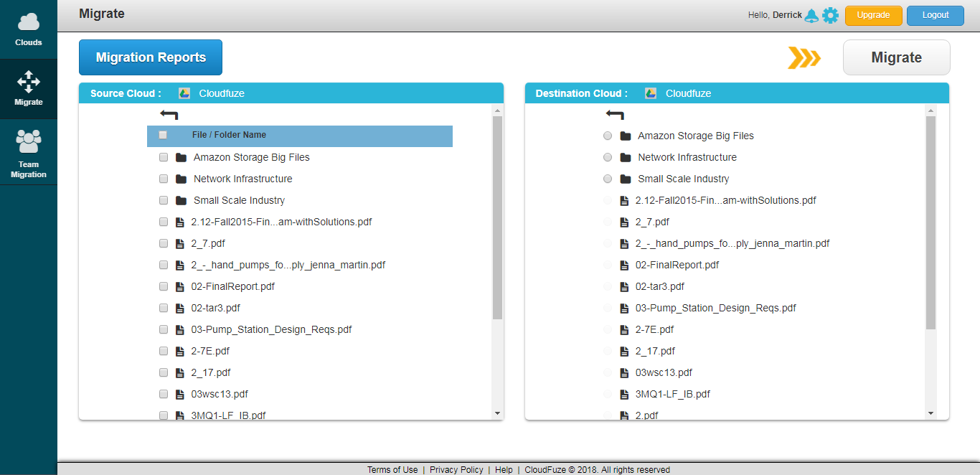The height and width of the screenshot is (475, 980).
Task: Select the Migrate sidebar icon
Action: pyautogui.click(x=29, y=82)
